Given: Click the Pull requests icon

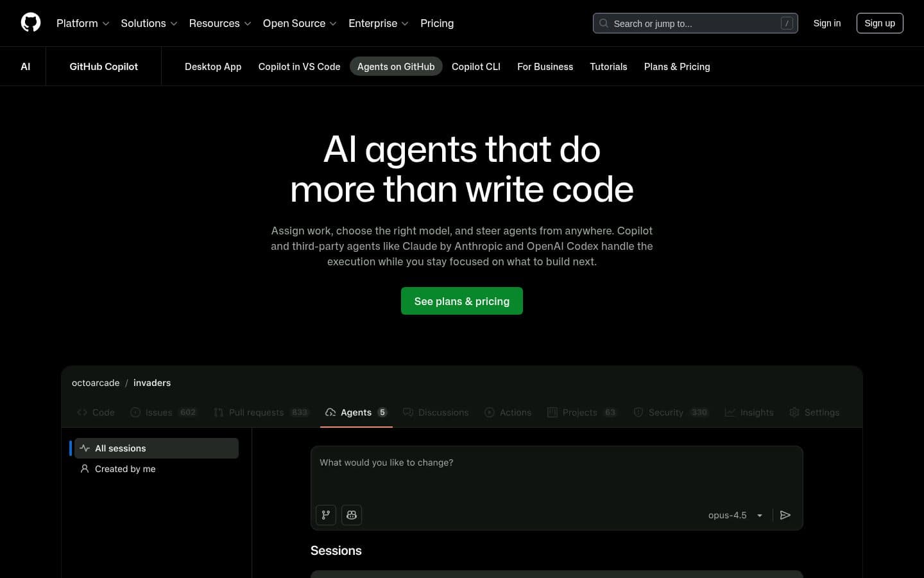Looking at the screenshot, I should 219,412.
